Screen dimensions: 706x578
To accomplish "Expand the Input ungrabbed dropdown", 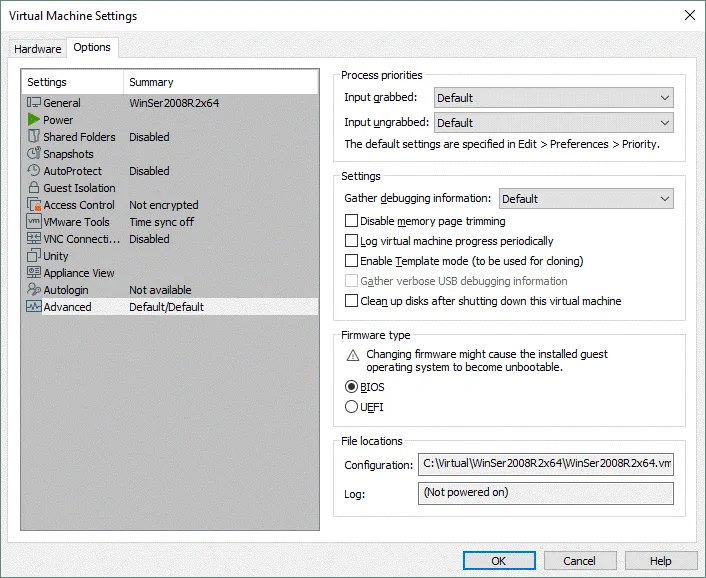I will [x=553, y=123].
